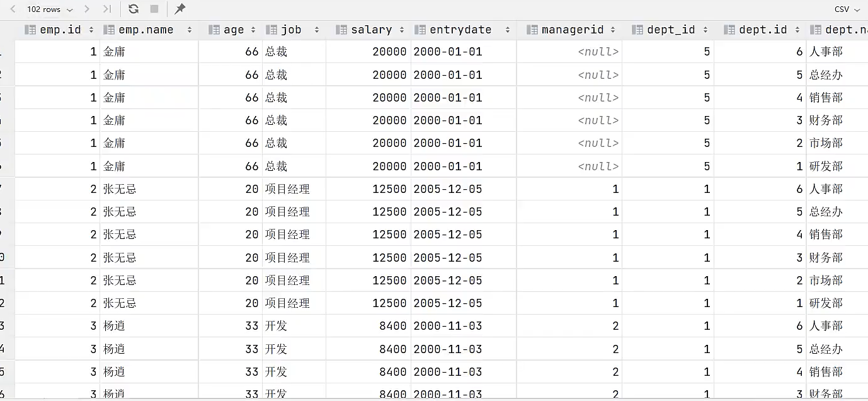Image resolution: width=868 pixels, height=401 pixels.
Task: Toggle sort arrows on emp.id column
Action: click(91, 30)
